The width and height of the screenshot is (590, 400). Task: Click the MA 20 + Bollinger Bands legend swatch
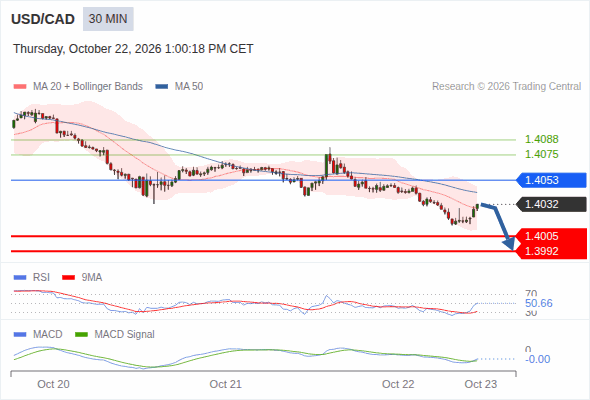(20, 87)
